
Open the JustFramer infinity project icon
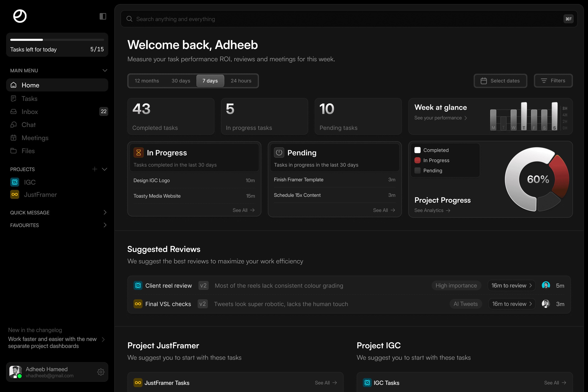15,195
